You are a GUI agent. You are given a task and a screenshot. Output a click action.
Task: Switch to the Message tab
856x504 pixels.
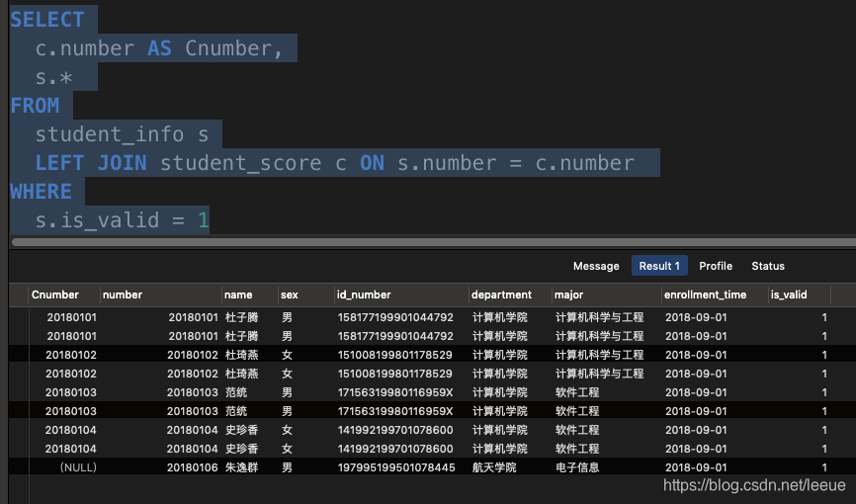[596, 266]
